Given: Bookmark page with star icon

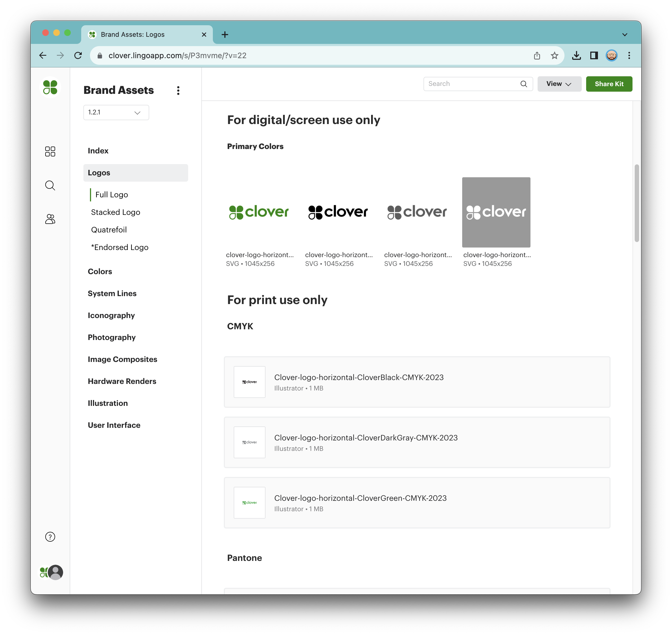Looking at the screenshot, I should (554, 55).
